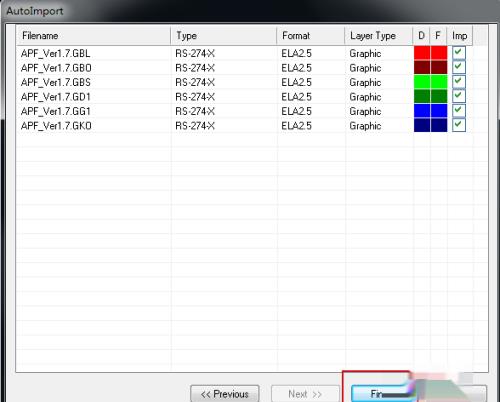Pick the F color swatch for APF_Ver1.7.GBL
Screen dimensions: 500x402
(439, 53)
